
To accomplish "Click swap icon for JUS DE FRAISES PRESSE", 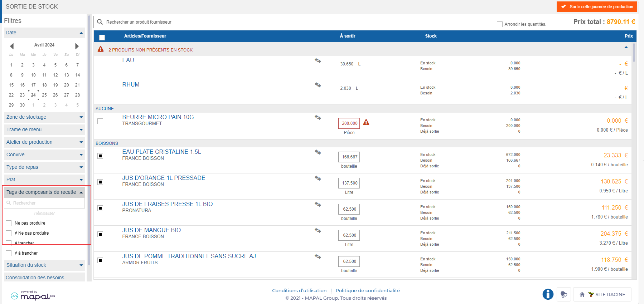I will tap(318, 205).
